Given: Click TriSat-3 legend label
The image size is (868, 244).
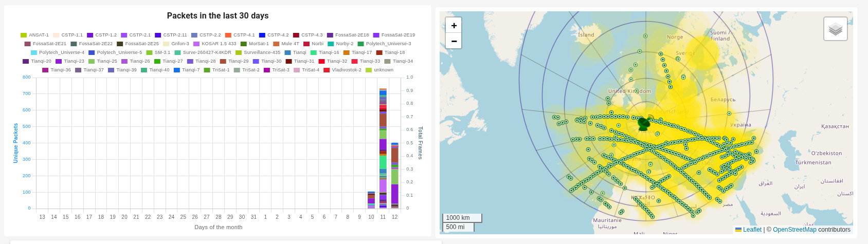Looking at the screenshot, I should coord(281,70).
